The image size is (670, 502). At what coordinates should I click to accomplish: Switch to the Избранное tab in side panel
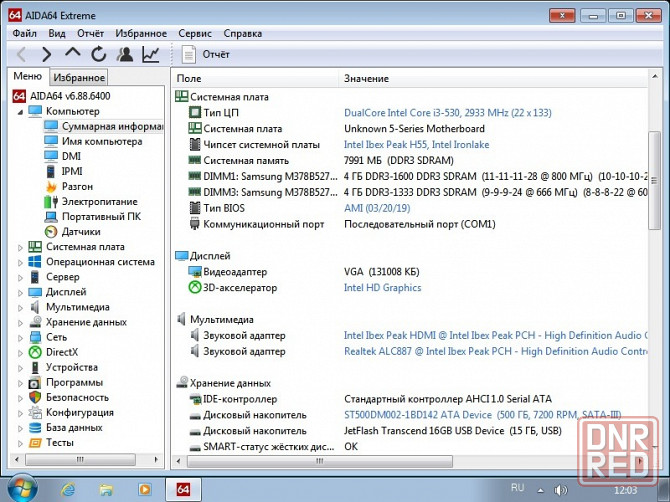point(79,77)
